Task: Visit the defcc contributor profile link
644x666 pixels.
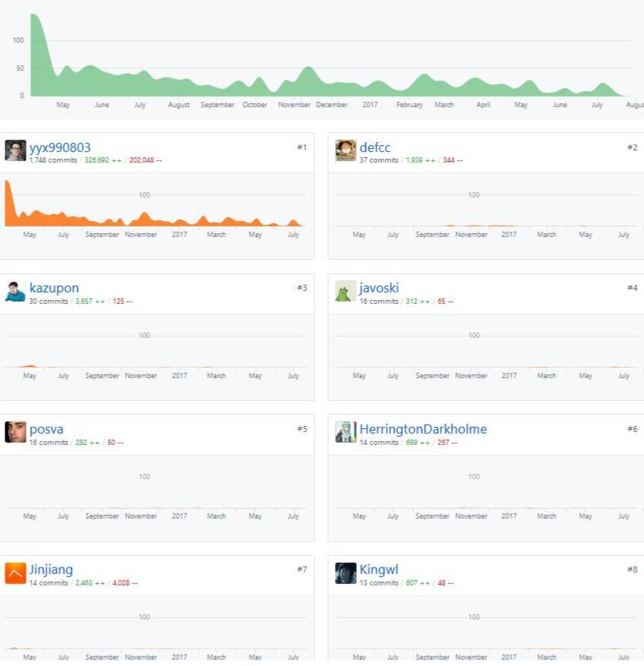Action: [374, 147]
